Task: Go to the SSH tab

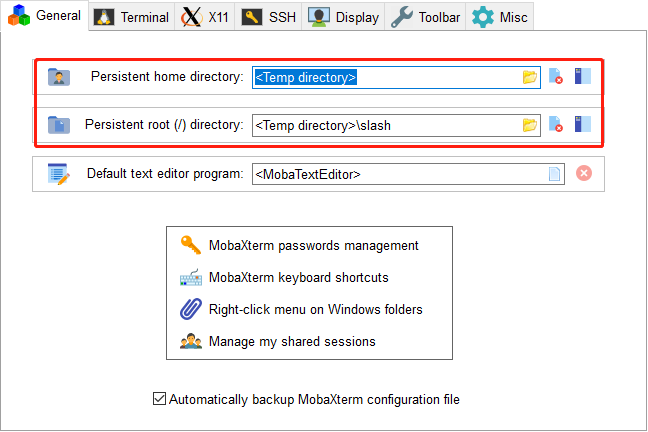Action: click(x=268, y=17)
